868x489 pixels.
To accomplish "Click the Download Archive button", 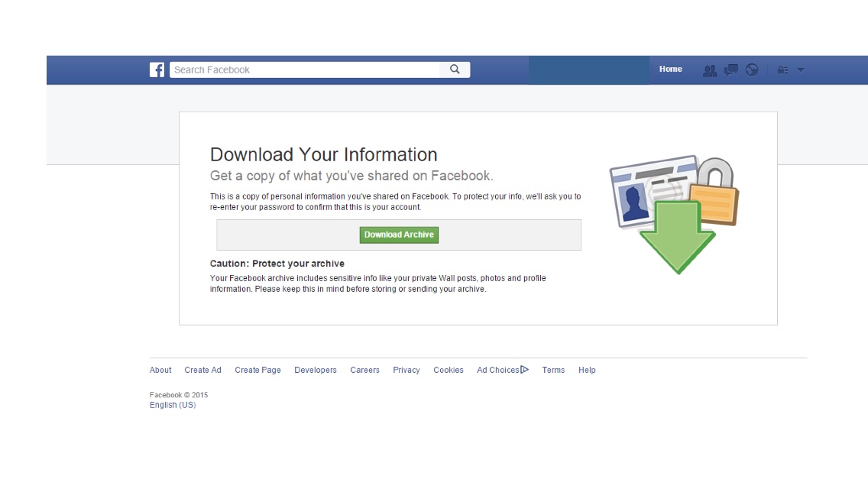I will pyautogui.click(x=399, y=235).
